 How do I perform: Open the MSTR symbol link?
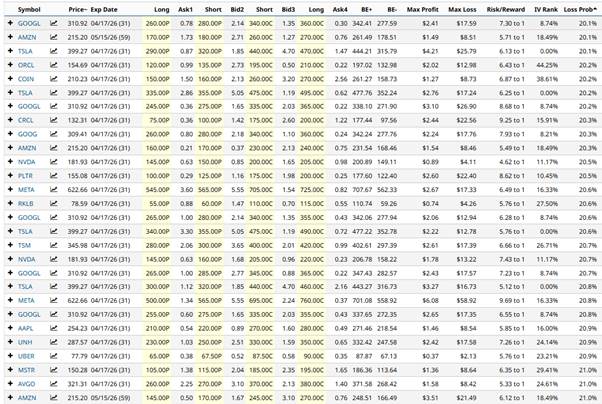[26, 370]
